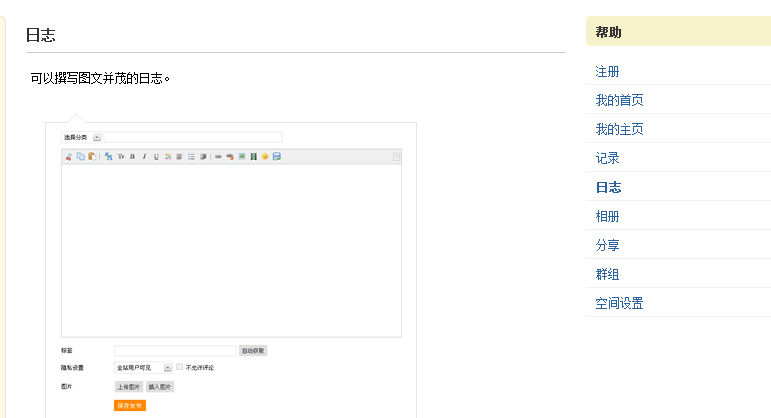Open the 选择分类 category dropdown

[97, 137]
